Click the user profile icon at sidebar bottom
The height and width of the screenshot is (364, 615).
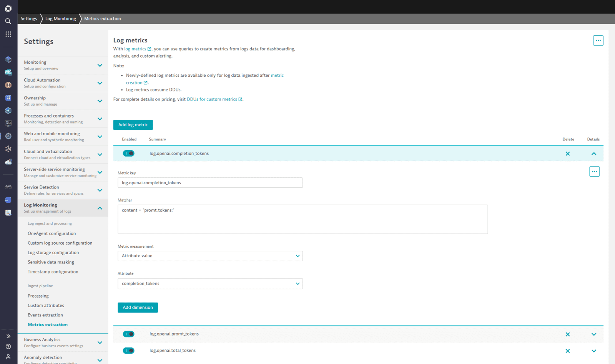[8, 357]
